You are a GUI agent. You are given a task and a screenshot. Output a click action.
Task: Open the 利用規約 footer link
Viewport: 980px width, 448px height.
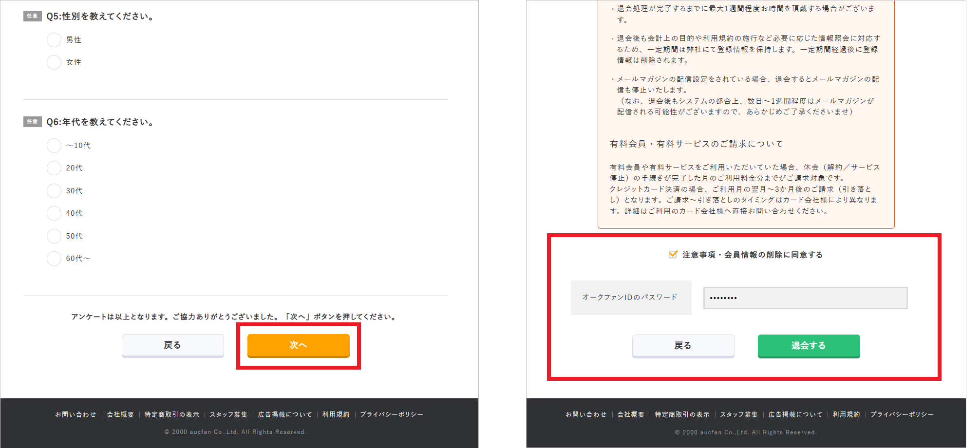[x=336, y=414]
